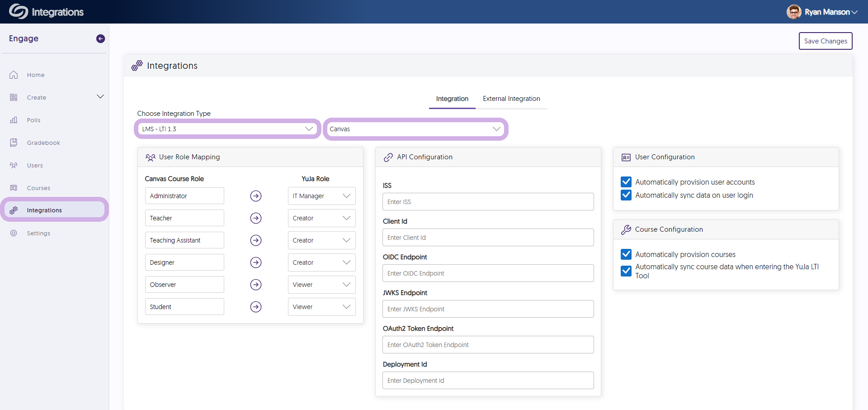This screenshot has height=410, width=868.
Task: Click the Administrator Canvas role box
Action: click(184, 196)
